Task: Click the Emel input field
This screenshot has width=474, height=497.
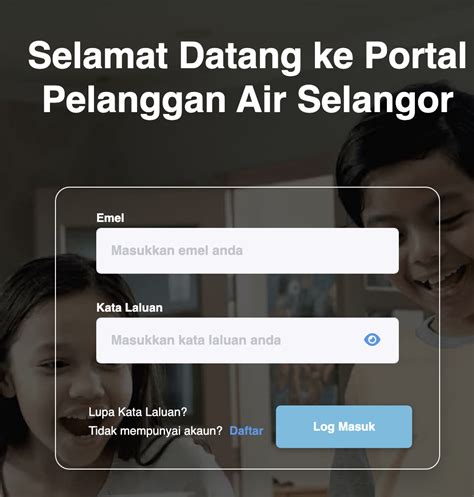Action: [247, 251]
